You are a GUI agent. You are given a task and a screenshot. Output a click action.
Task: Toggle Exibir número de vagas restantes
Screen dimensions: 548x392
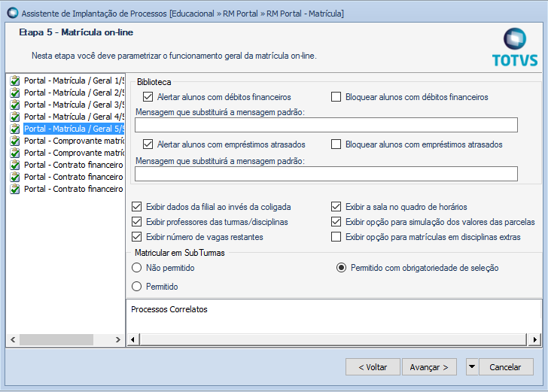[x=137, y=237]
